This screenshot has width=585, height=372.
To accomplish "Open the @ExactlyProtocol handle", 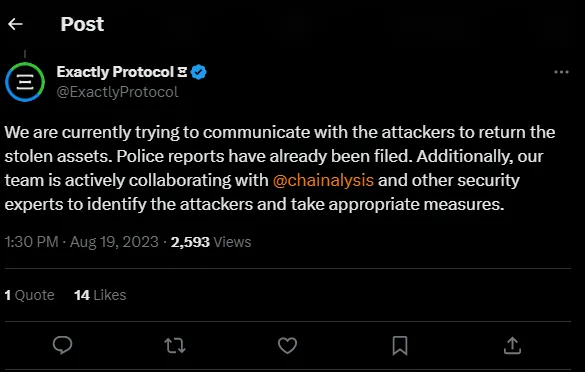I will [x=118, y=92].
